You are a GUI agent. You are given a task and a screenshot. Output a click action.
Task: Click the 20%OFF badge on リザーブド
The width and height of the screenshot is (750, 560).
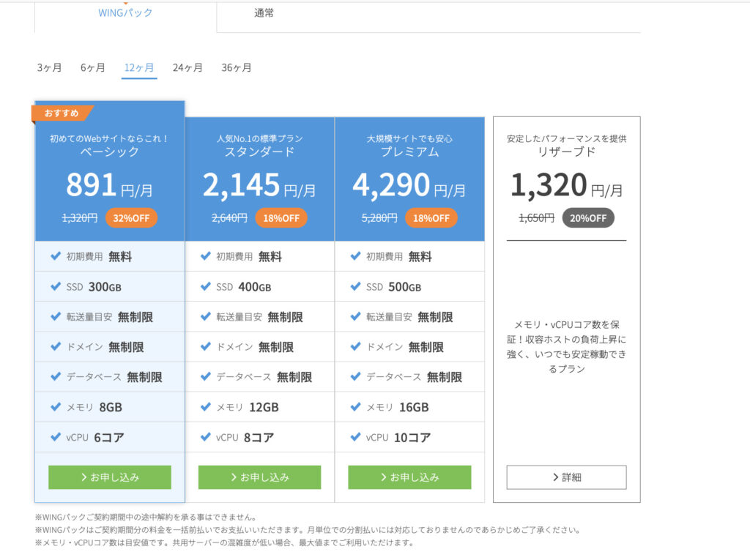(x=588, y=218)
